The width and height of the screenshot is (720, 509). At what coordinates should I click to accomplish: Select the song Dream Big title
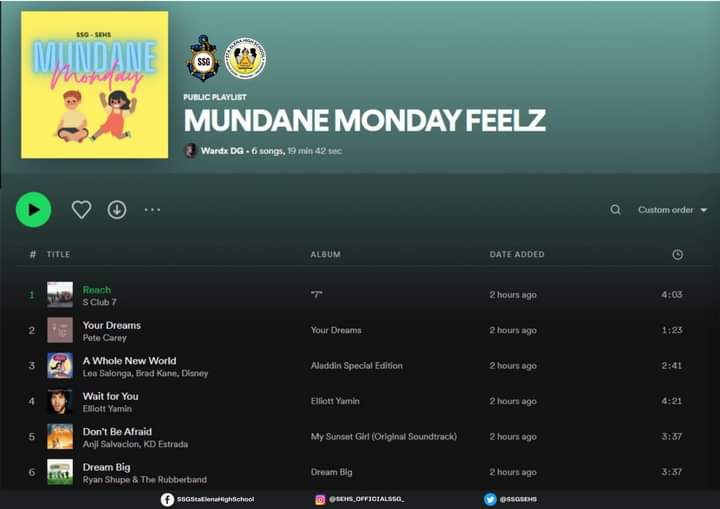(x=106, y=467)
